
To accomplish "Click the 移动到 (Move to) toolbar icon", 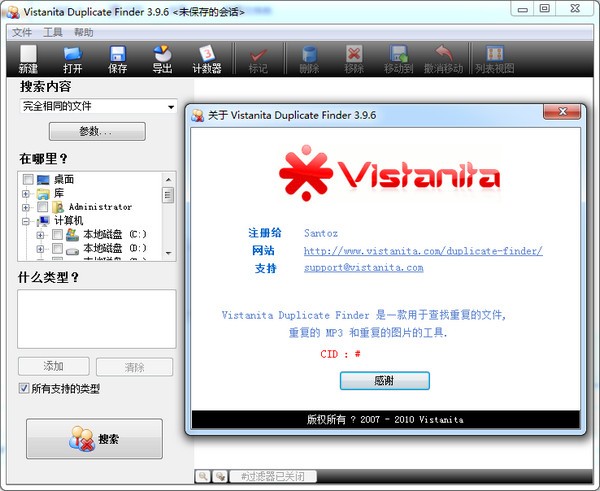I will [x=399, y=59].
